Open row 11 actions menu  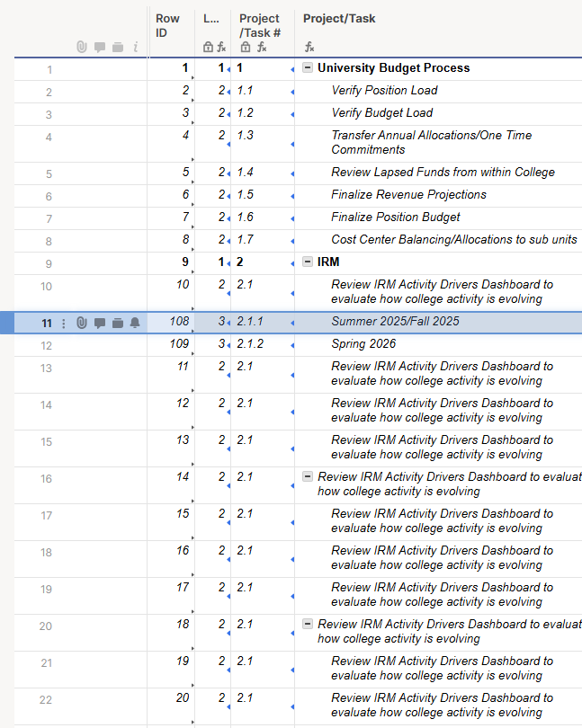[x=64, y=324]
